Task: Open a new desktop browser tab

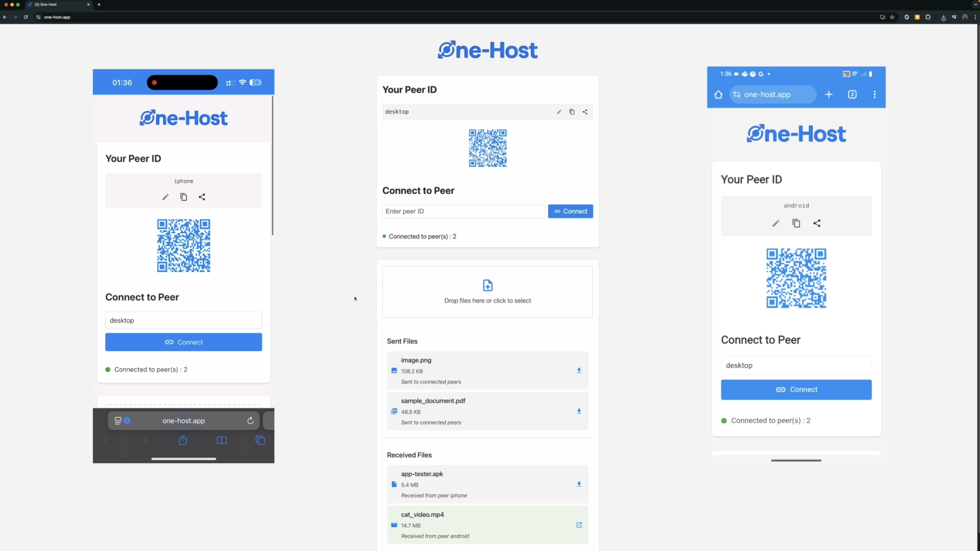Action: click(x=99, y=5)
